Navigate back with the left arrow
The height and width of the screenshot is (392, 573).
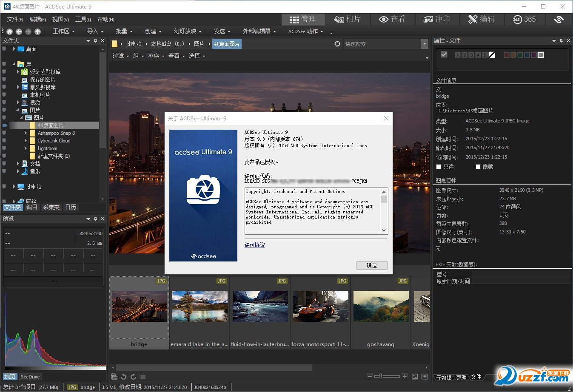(x=19, y=31)
